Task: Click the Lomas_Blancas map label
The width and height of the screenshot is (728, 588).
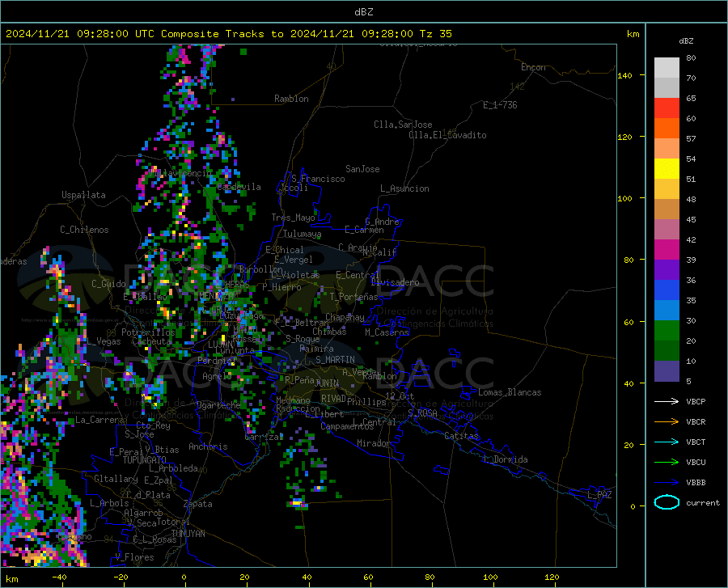Action: tap(510, 392)
